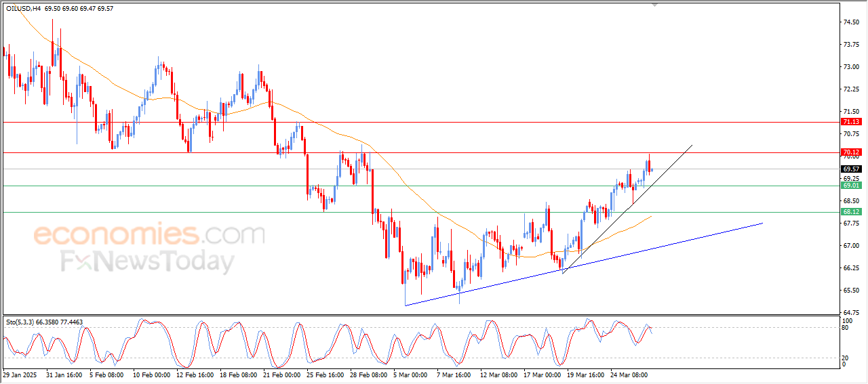This screenshot has width=868, height=384.
Task: Click the 72.25 price axis value
Action: point(852,89)
